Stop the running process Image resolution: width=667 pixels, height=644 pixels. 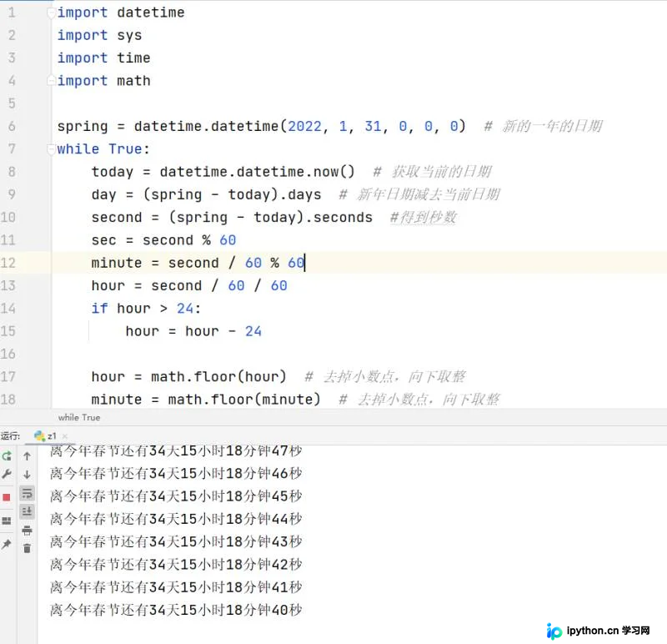click(x=7, y=497)
